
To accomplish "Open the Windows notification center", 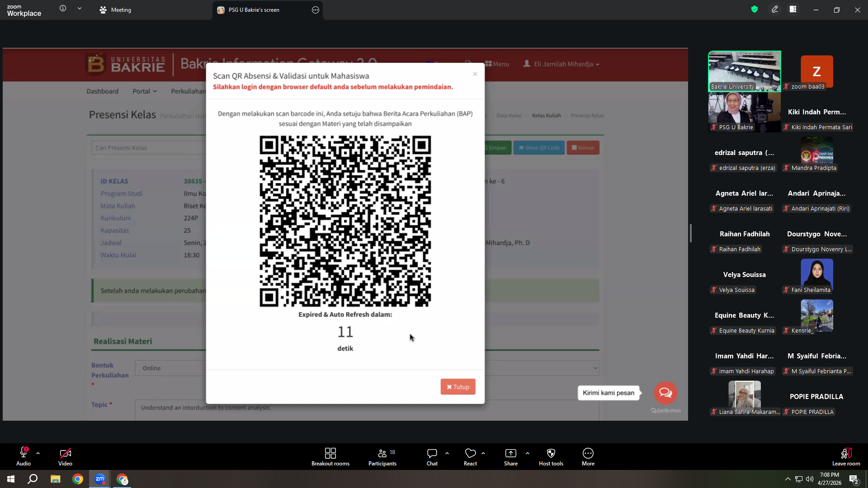I will click(854, 479).
